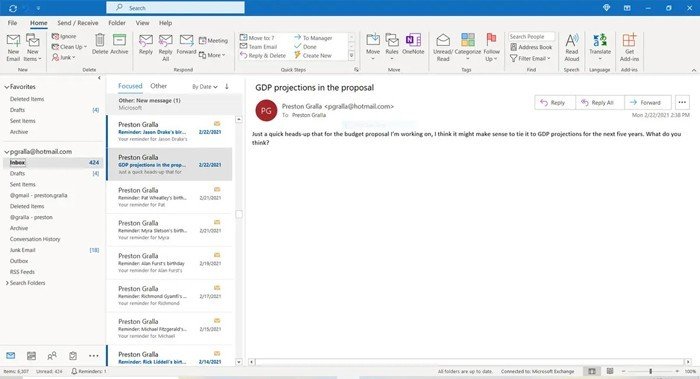Switch to Tasks view in navigation bar

(73, 356)
